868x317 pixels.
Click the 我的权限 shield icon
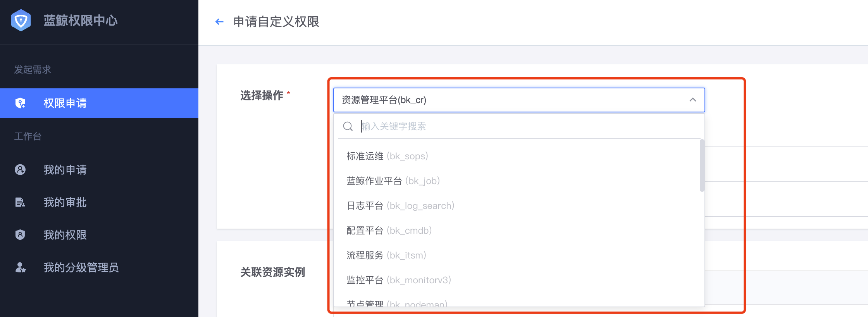[20, 235]
